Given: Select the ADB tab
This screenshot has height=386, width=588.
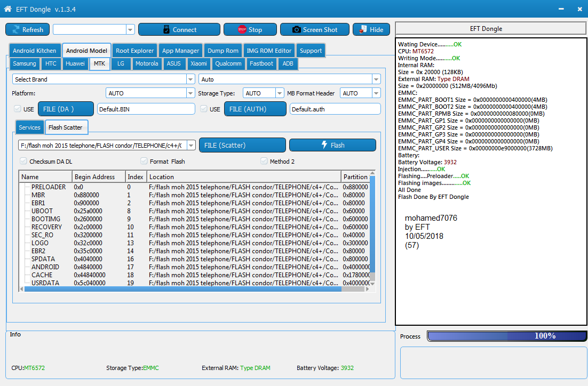Looking at the screenshot, I should 288,63.
